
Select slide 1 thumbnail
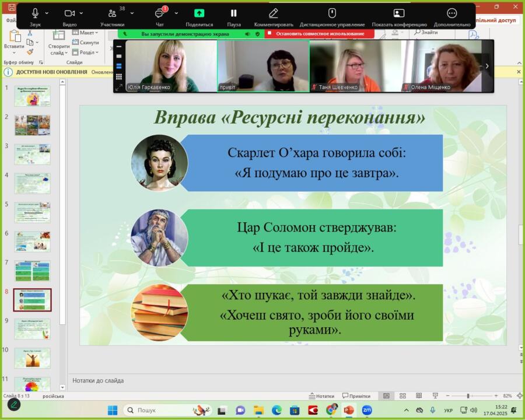[33, 96]
